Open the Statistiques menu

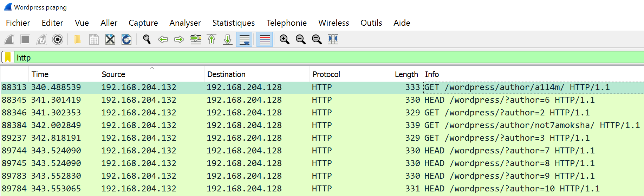coord(234,23)
